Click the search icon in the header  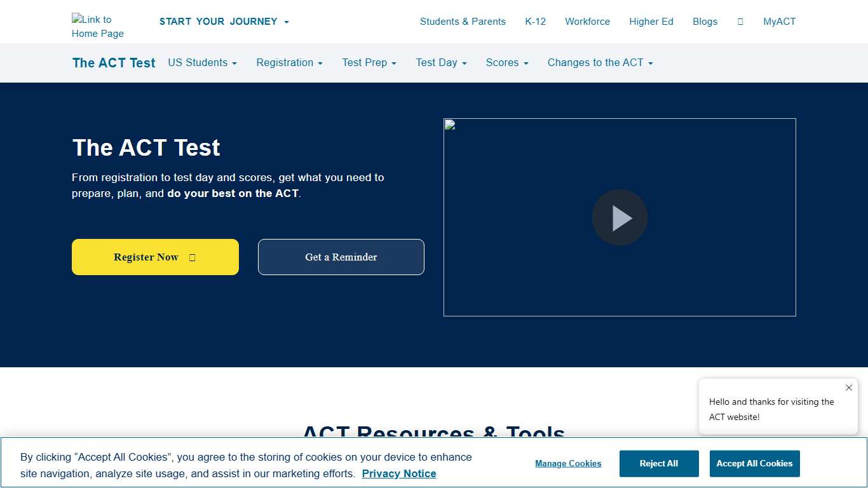tap(740, 21)
